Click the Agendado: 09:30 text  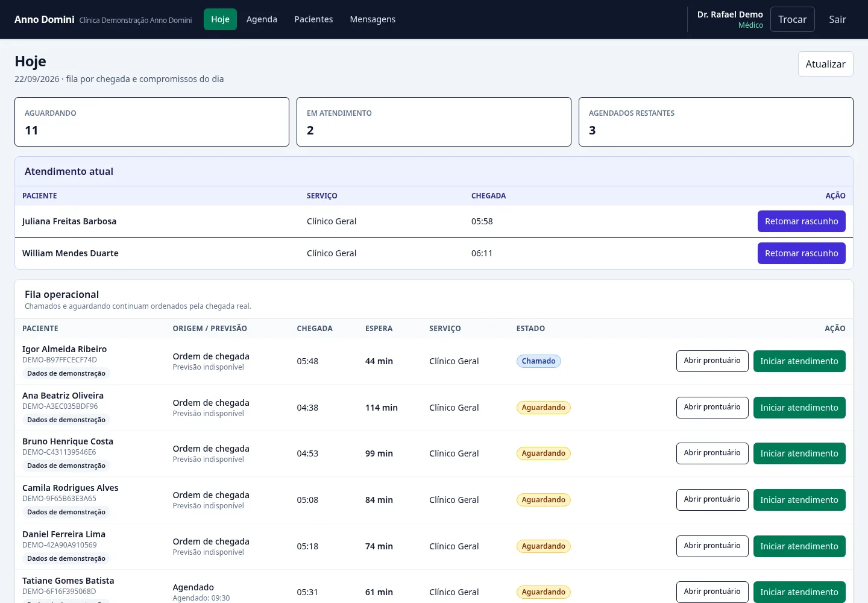pos(201,598)
